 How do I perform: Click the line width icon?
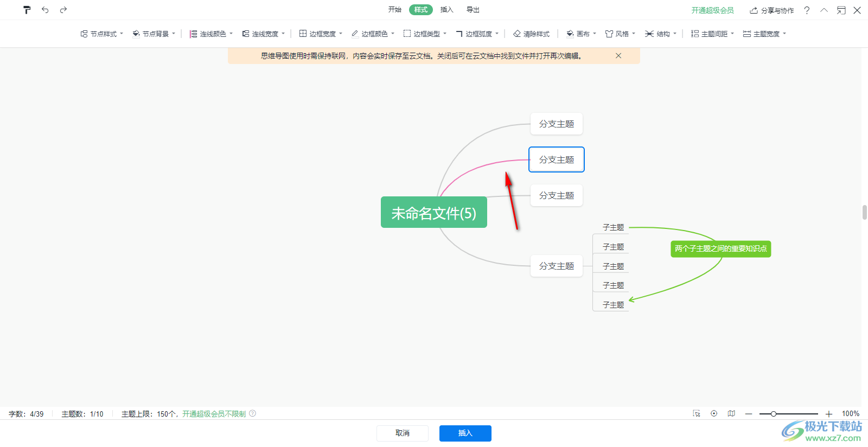(246, 34)
